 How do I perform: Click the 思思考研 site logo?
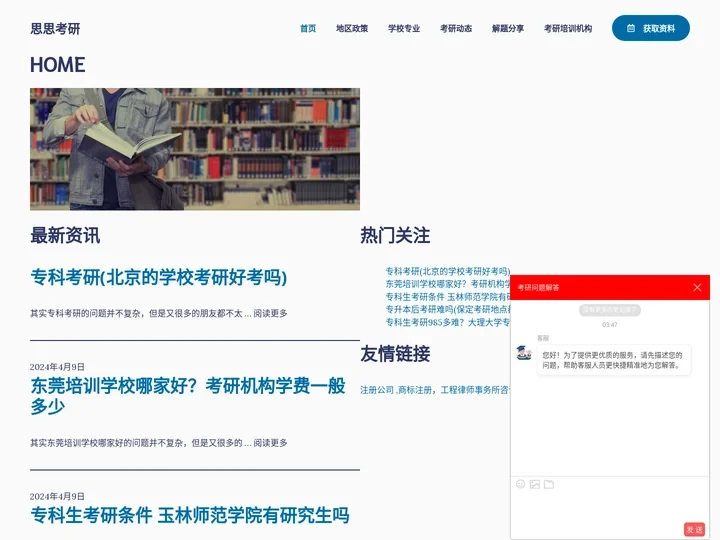pyautogui.click(x=55, y=28)
